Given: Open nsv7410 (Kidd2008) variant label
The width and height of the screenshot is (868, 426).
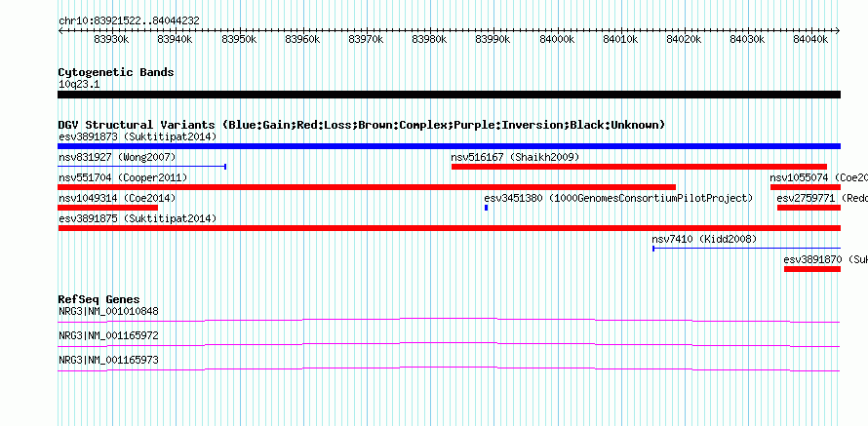Looking at the screenshot, I should pyautogui.click(x=704, y=239).
